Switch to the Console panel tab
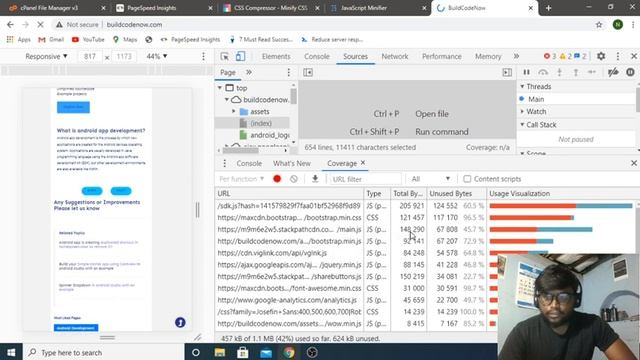Screen dimensions: 640x360 point(317,56)
